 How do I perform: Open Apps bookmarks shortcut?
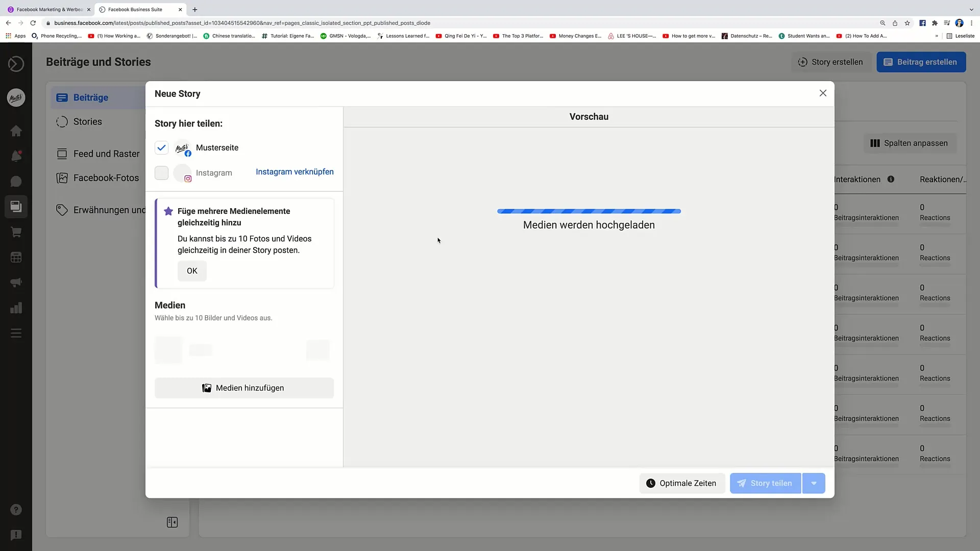[16, 36]
